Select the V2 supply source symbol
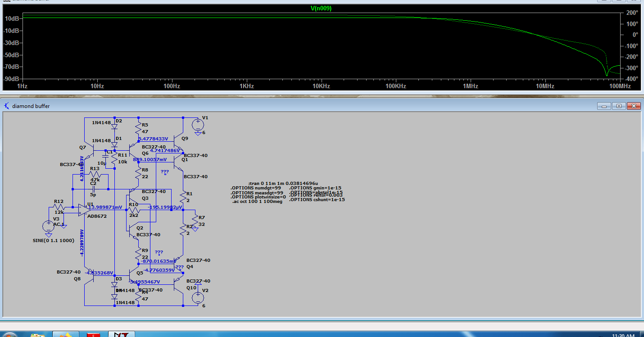 (197, 297)
